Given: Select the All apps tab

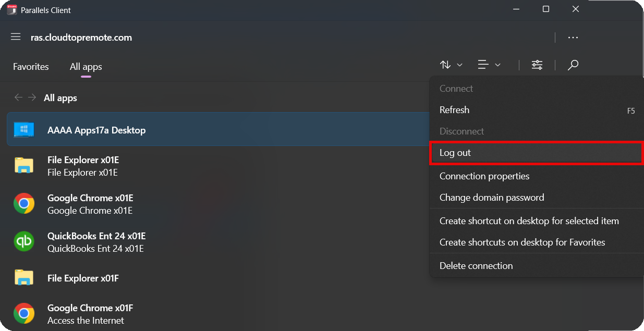Looking at the screenshot, I should click(86, 67).
